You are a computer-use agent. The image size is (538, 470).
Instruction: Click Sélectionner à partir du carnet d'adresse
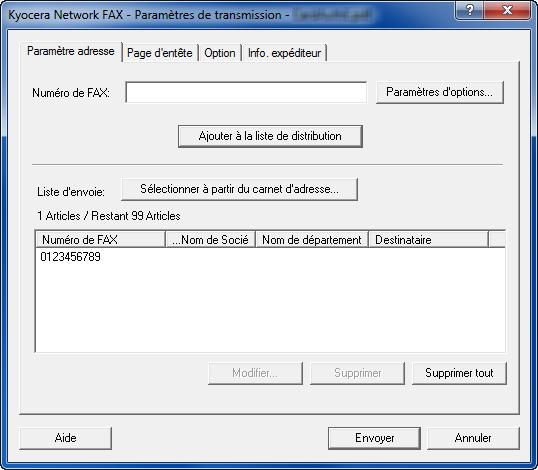239,189
